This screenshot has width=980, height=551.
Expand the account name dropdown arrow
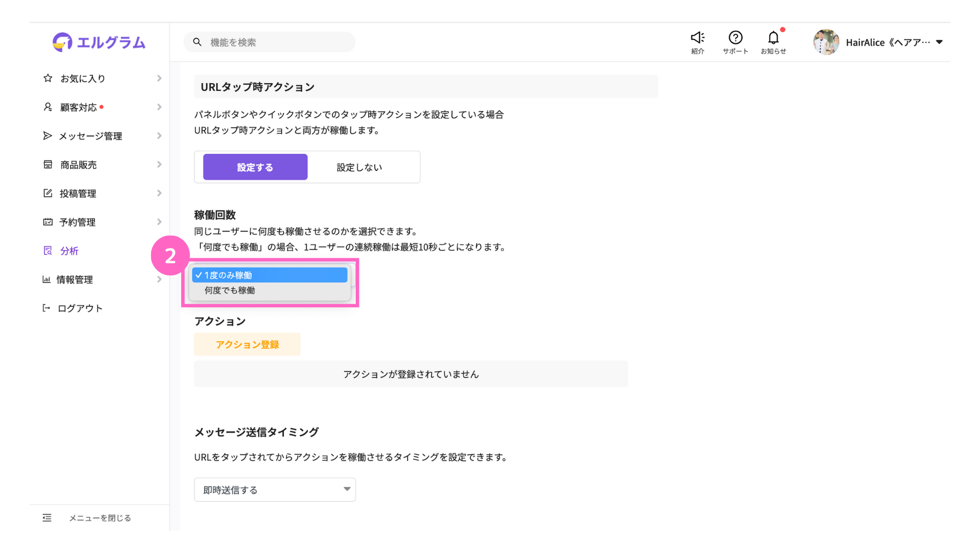[x=939, y=42]
